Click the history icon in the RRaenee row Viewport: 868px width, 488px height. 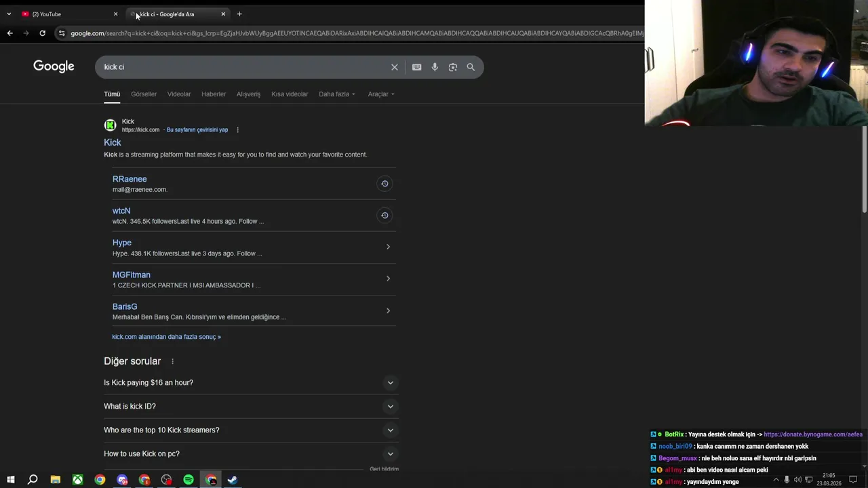pyautogui.click(x=384, y=184)
